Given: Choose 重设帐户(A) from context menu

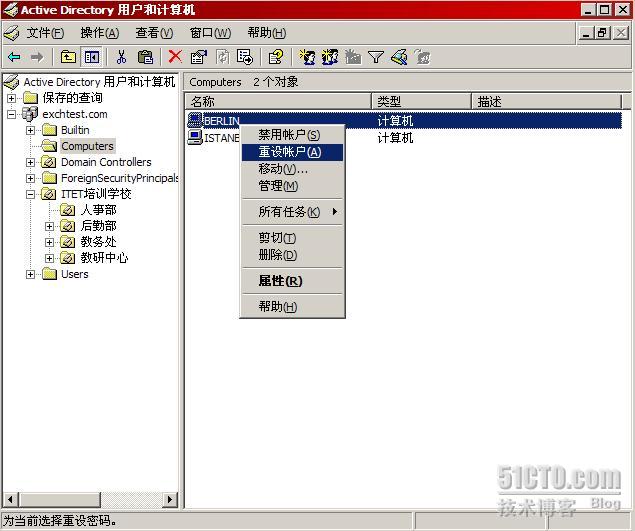Looking at the screenshot, I should pos(292,152).
